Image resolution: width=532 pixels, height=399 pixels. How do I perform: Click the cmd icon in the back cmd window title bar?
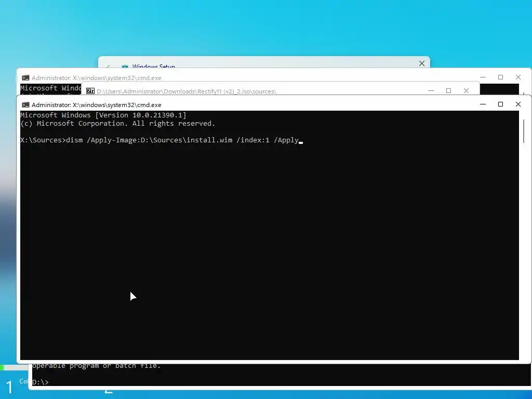(25, 78)
